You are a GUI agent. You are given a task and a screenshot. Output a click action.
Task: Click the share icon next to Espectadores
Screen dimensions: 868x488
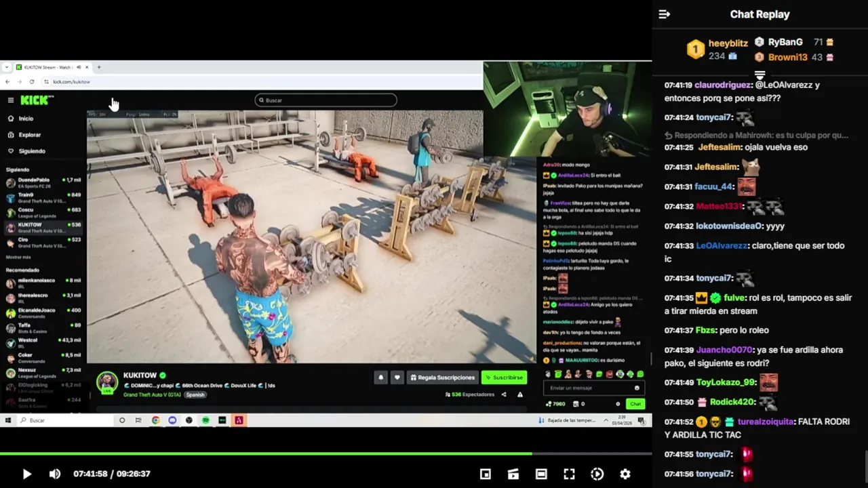tap(503, 394)
